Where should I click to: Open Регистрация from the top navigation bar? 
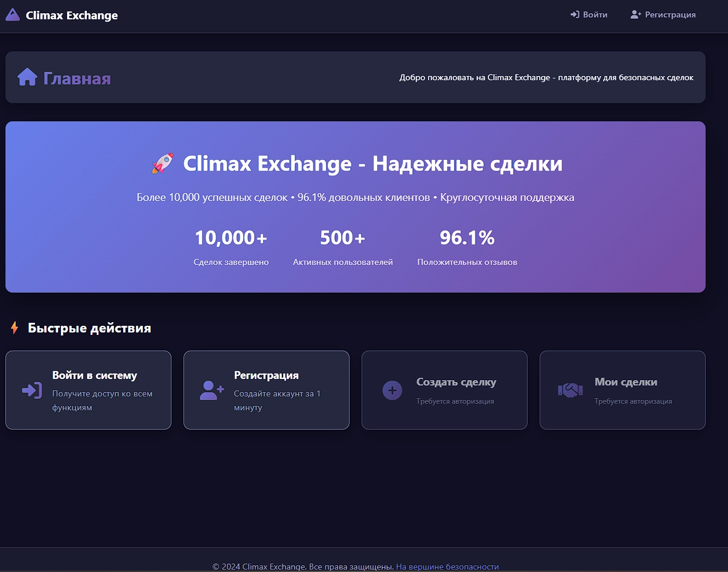670,14
